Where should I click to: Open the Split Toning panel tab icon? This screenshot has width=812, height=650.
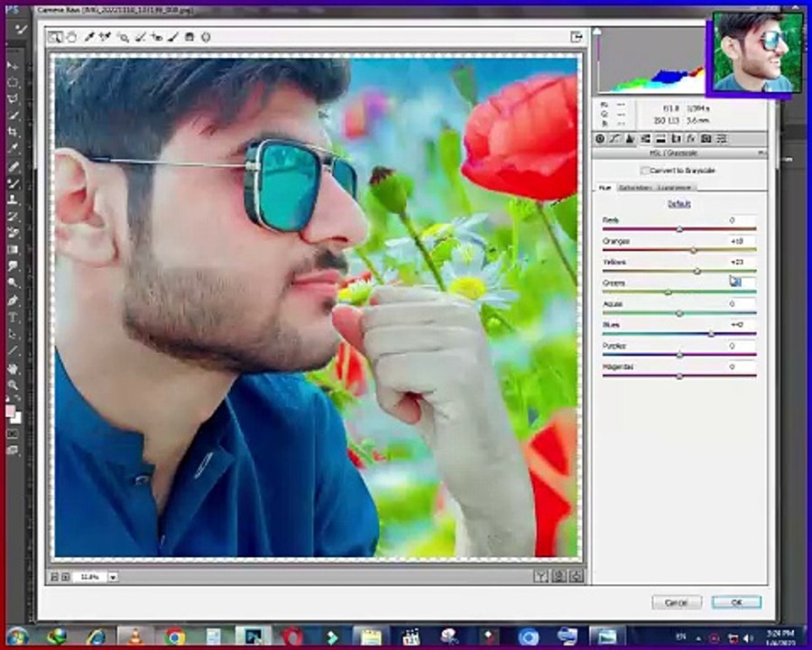click(660, 138)
